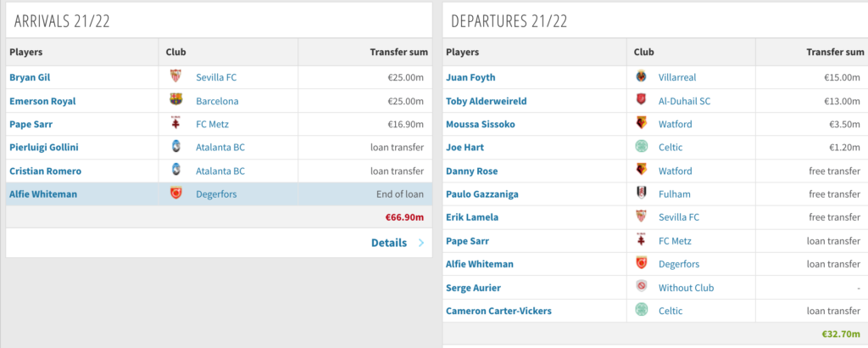
Task: Click the Without Club icon beside Serge Aurier
Action: (641, 287)
